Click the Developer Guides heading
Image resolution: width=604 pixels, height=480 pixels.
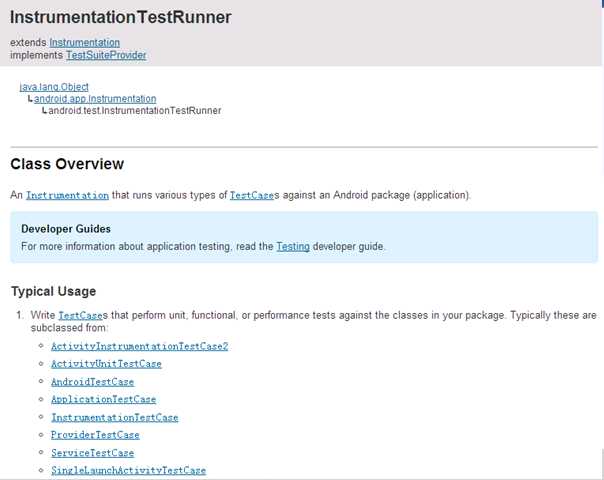pos(66,229)
